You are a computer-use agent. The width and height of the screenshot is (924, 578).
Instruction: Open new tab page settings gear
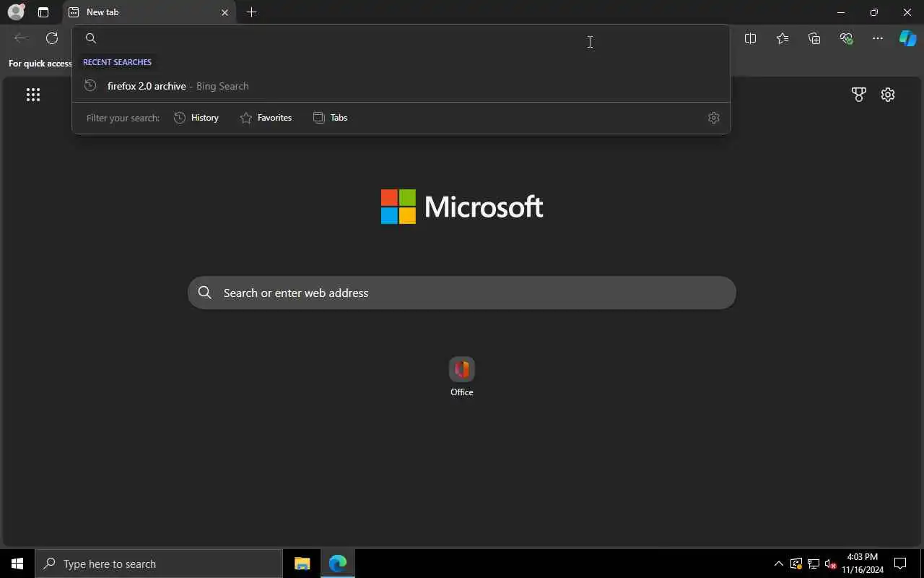(x=888, y=95)
